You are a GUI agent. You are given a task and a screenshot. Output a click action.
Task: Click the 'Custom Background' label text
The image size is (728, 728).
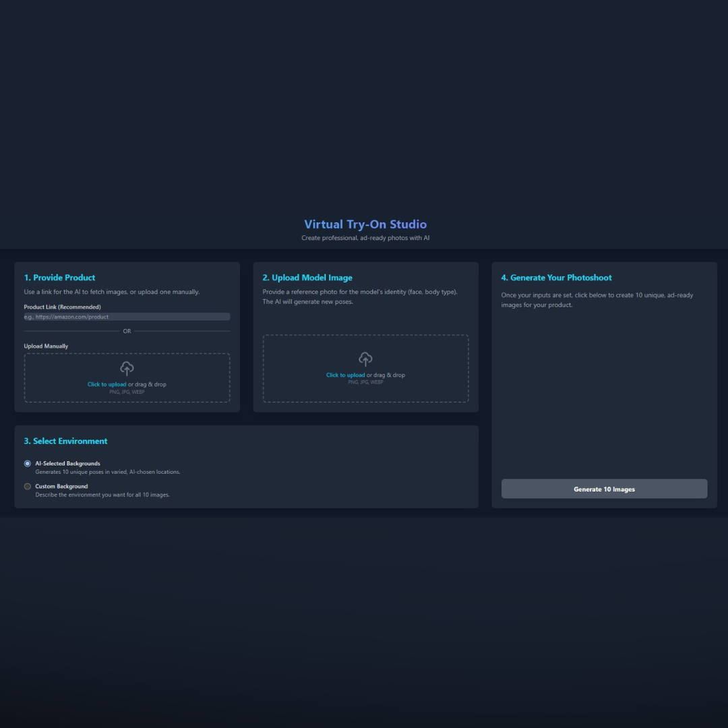[x=61, y=487]
